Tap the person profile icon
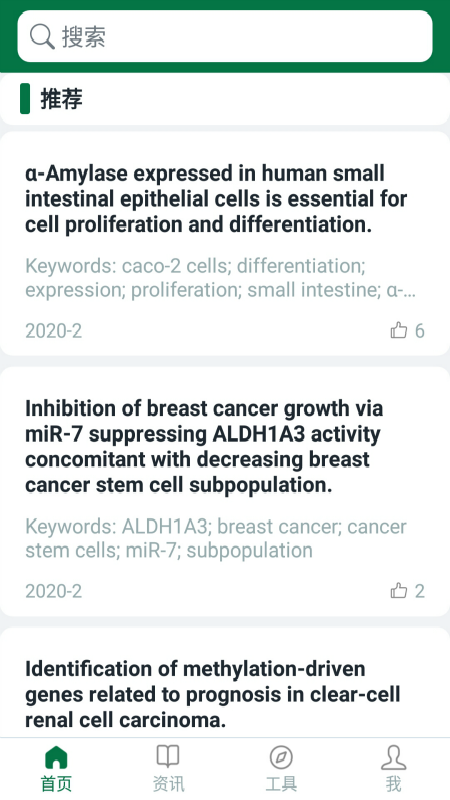450x800 pixels. (393, 757)
